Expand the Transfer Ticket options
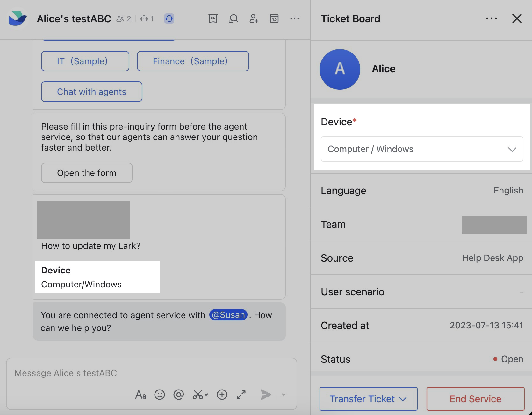The image size is (532, 415). pyautogui.click(x=368, y=399)
